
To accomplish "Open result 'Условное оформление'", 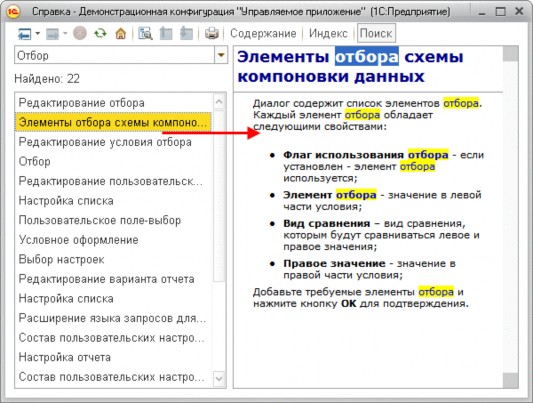I will (x=79, y=240).
